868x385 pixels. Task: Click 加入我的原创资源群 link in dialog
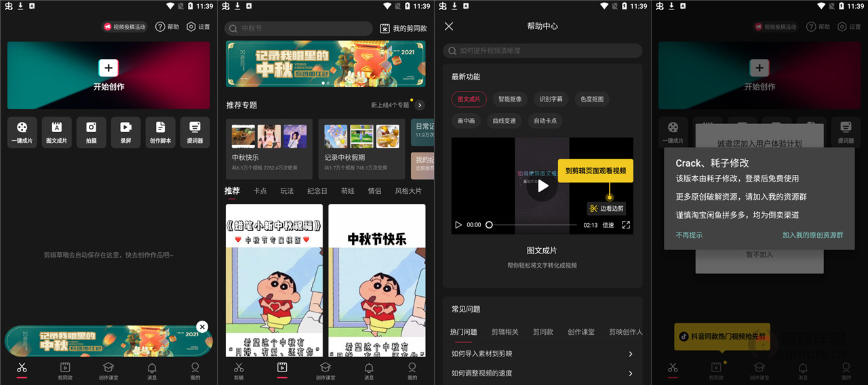(x=812, y=235)
